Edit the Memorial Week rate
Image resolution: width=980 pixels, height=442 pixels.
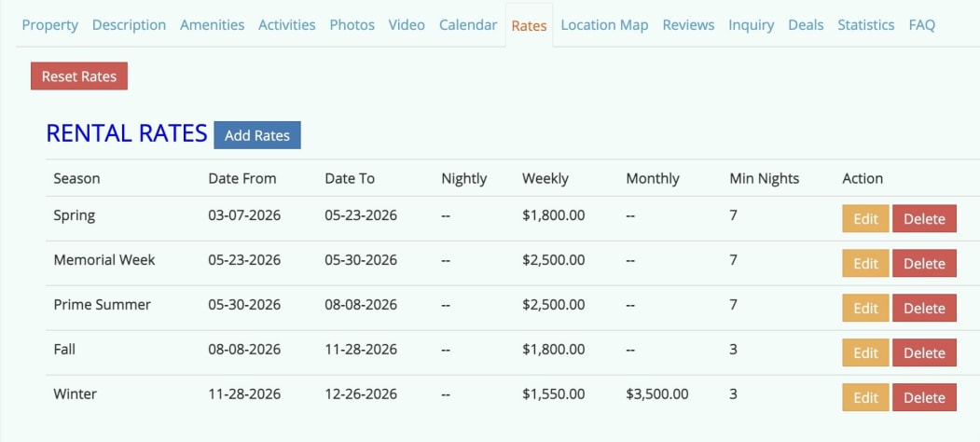pyautogui.click(x=865, y=264)
